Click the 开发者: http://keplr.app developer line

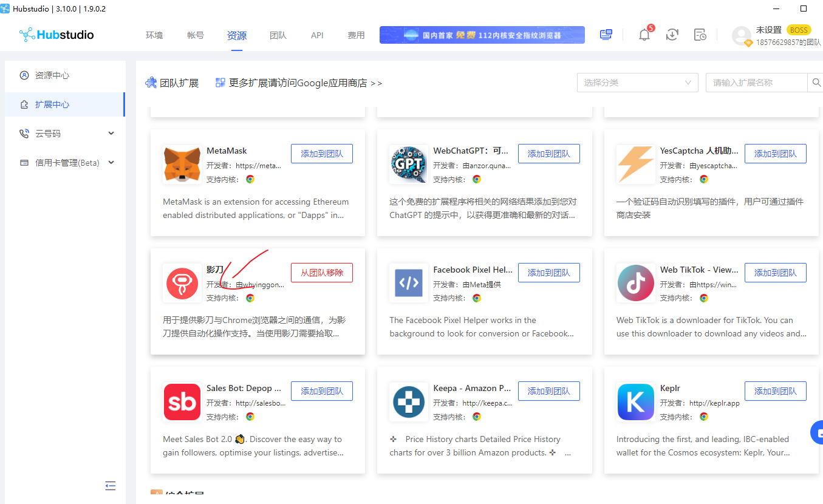tap(700, 403)
